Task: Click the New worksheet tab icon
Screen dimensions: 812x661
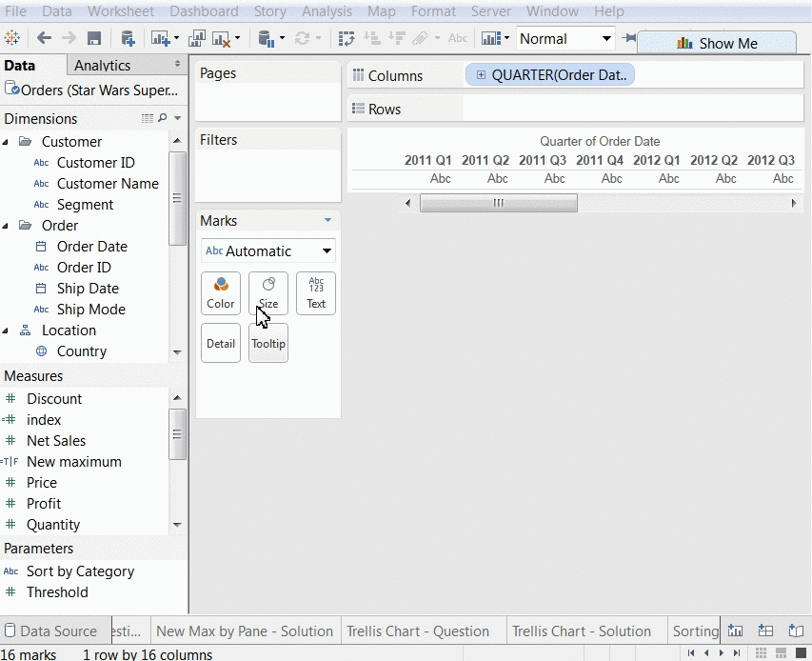Action: pyautogui.click(x=735, y=631)
